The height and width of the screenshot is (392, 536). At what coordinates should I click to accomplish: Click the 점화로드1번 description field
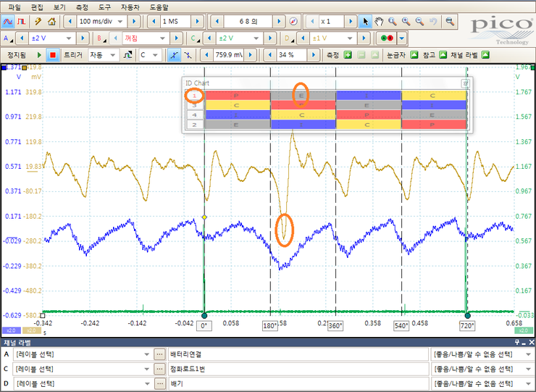pos(298,370)
